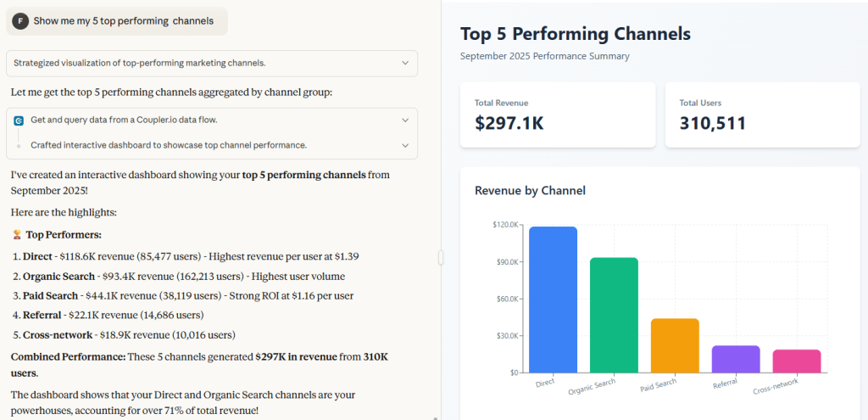Click the Coupler.io logo icon
The width and height of the screenshot is (868, 420).
19,120
